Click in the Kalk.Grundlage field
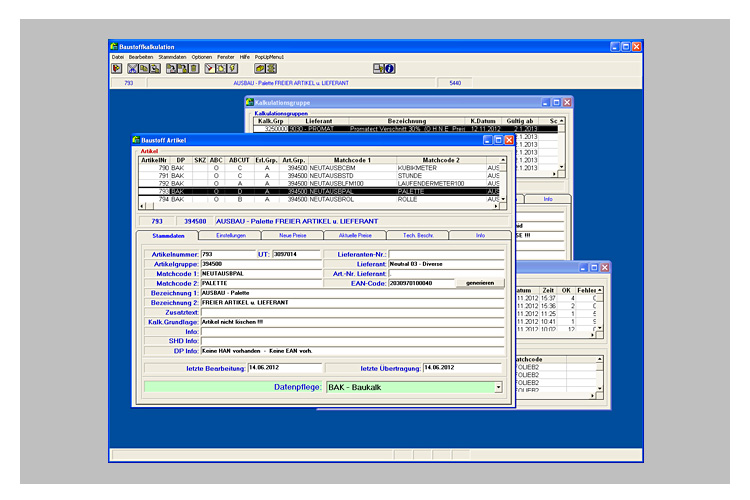The image size is (750, 500). pos(353,322)
